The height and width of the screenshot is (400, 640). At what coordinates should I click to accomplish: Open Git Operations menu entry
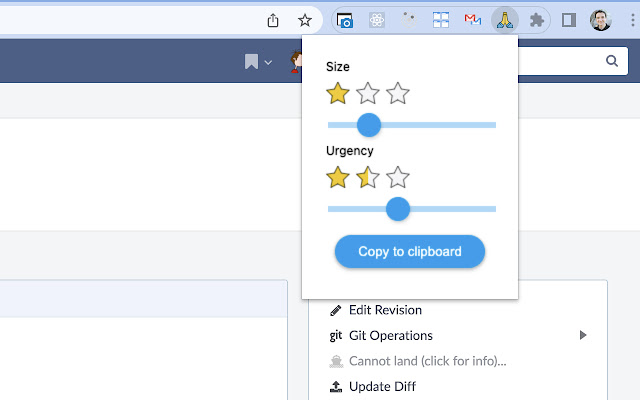pyautogui.click(x=391, y=336)
